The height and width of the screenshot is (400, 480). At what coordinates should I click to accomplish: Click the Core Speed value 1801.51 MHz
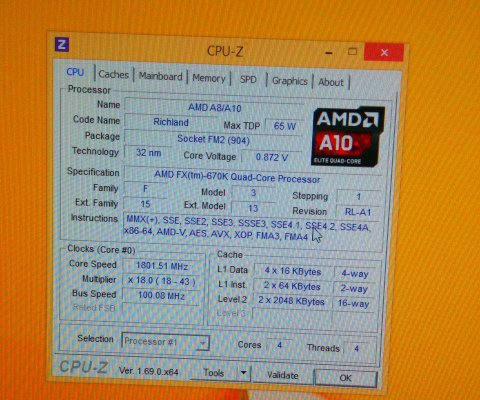click(162, 266)
